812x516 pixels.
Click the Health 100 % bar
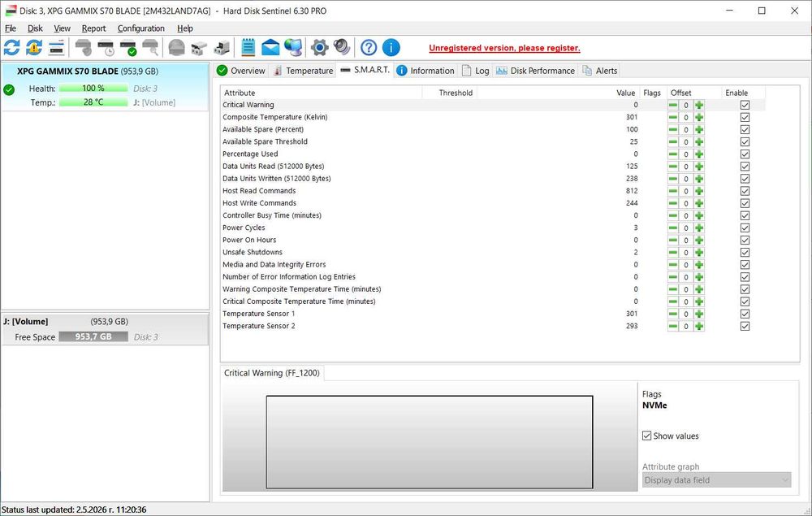click(93, 88)
